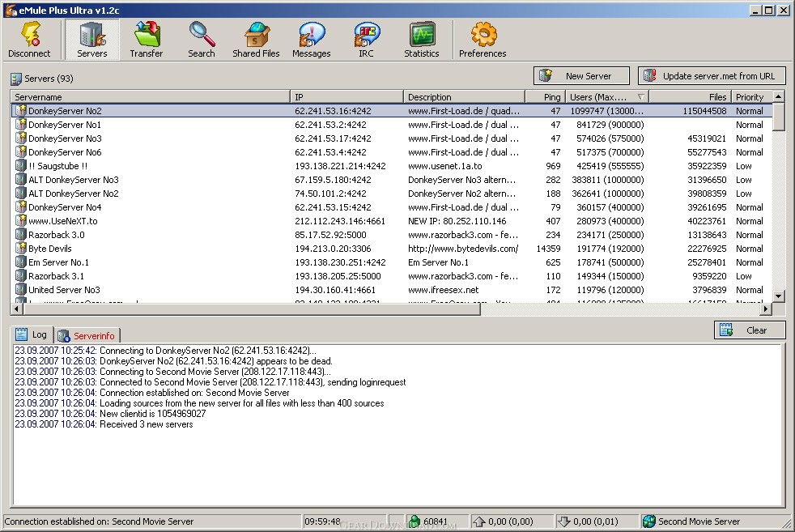
Task: Sort by Ping column header
Action: coord(545,97)
